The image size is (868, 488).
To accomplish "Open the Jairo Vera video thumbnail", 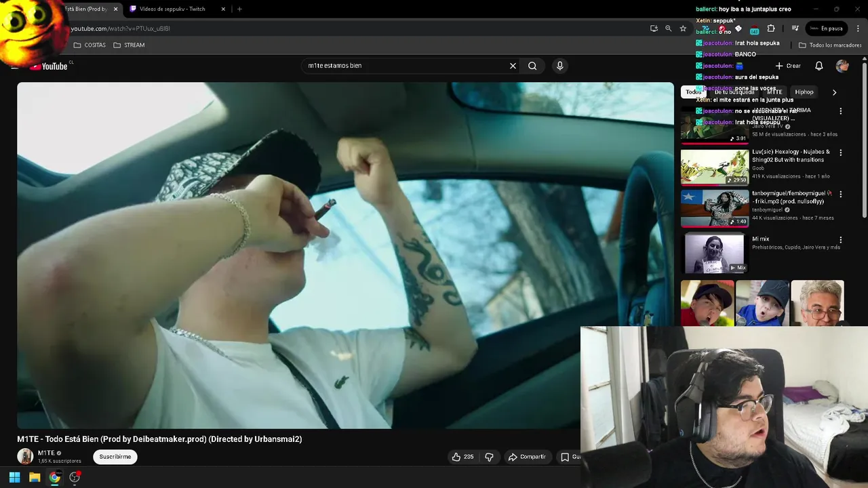I will 715,125.
